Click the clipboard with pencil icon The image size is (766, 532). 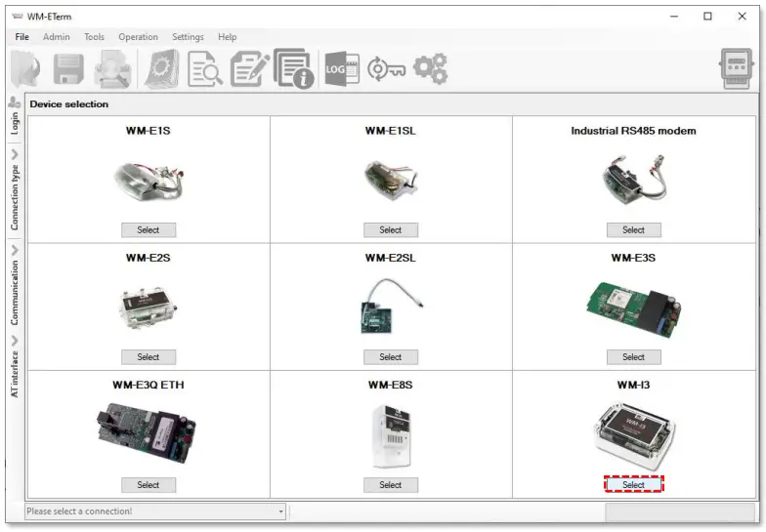click(250, 69)
